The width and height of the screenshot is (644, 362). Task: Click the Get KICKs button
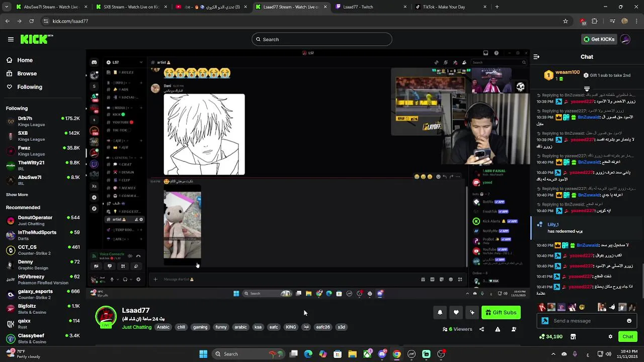[599, 39]
